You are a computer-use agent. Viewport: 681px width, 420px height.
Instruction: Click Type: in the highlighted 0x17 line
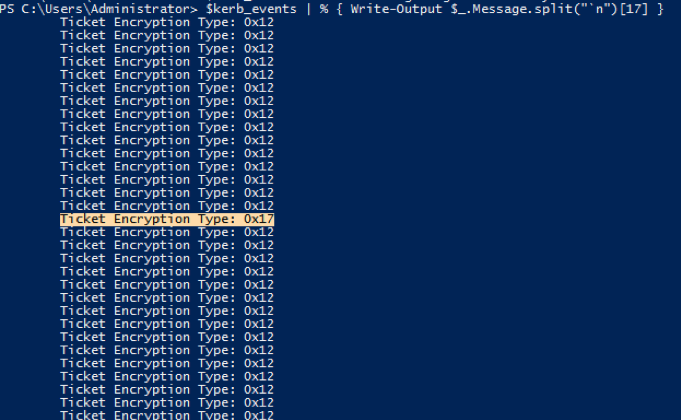click(x=216, y=219)
